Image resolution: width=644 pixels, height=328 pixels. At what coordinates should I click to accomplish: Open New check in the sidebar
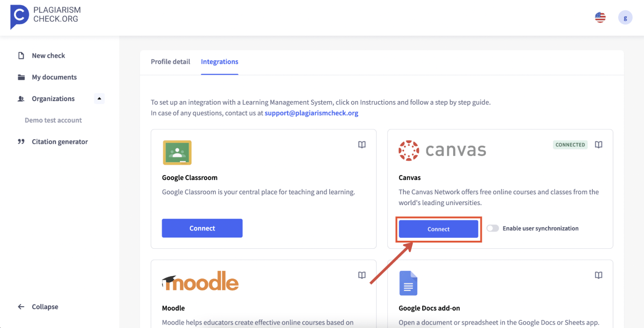click(48, 56)
